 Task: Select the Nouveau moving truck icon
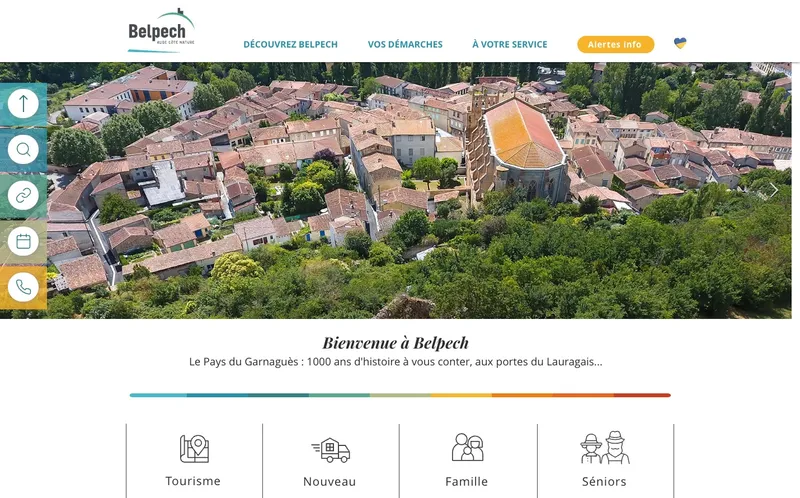click(x=331, y=450)
